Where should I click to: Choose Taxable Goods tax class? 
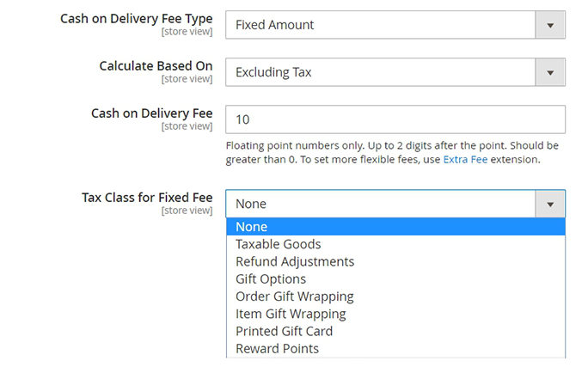pyautogui.click(x=278, y=244)
